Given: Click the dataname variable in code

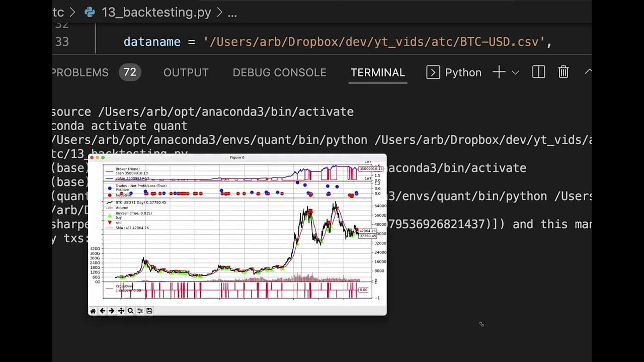Looking at the screenshot, I should point(152,42).
